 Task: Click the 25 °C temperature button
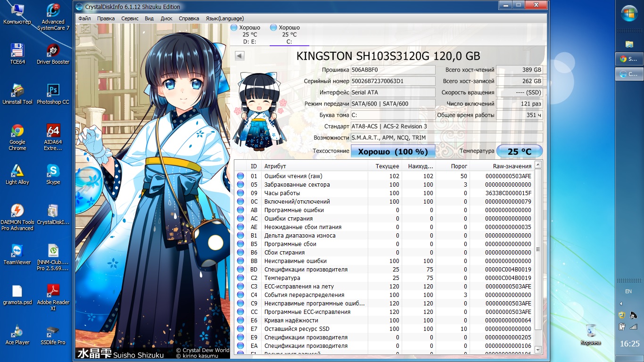click(x=520, y=151)
